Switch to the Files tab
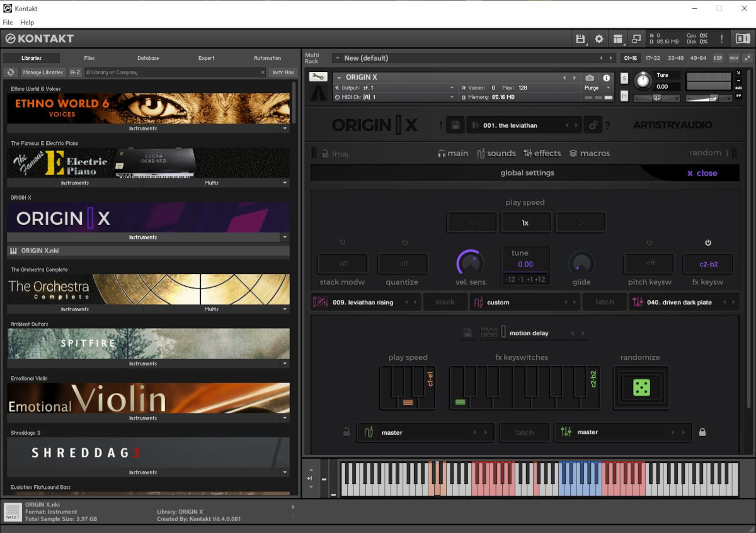The image size is (756, 533). click(x=89, y=58)
